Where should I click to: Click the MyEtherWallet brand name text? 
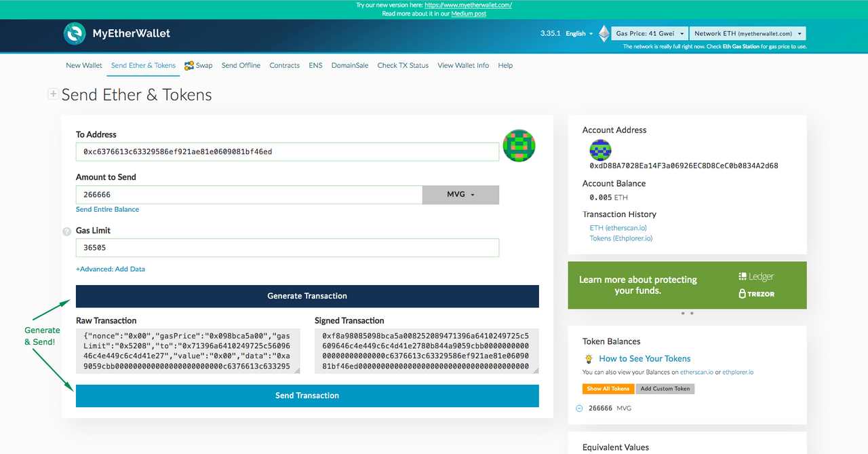[132, 33]
